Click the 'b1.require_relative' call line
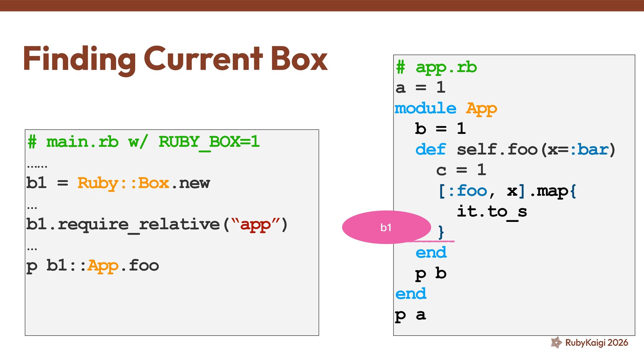The image size is (644, 362). coord(157,225)
